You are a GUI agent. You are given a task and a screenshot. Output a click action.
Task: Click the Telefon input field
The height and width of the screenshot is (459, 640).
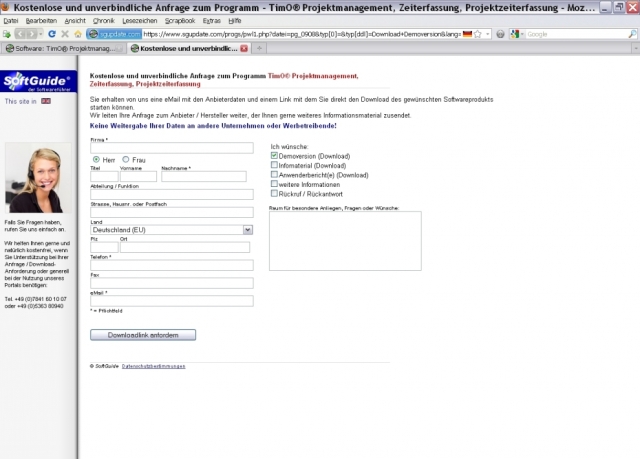(x=172, y=265)
